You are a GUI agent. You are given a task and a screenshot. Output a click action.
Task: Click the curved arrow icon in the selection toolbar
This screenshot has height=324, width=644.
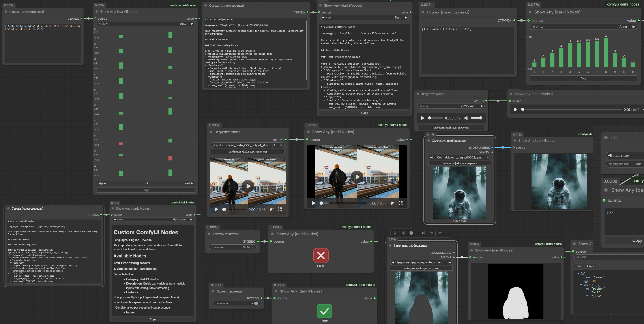coord(440,233)
